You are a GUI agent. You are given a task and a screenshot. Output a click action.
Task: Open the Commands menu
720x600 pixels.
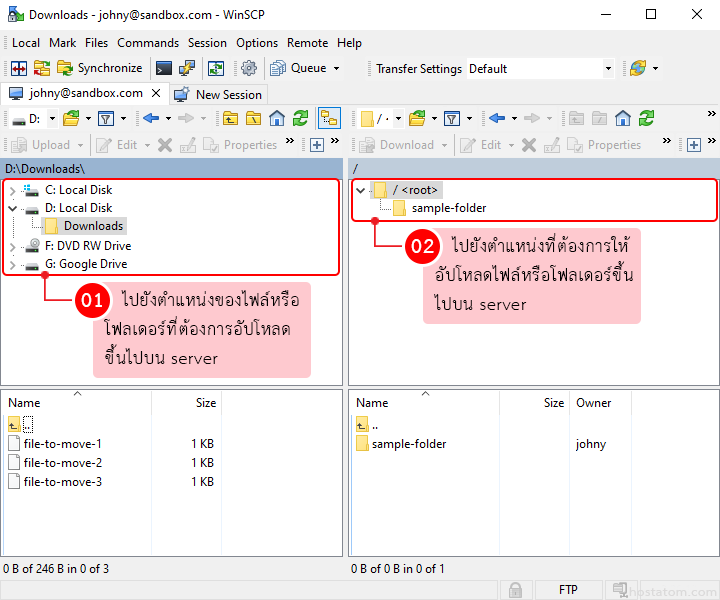click(148, 43)
